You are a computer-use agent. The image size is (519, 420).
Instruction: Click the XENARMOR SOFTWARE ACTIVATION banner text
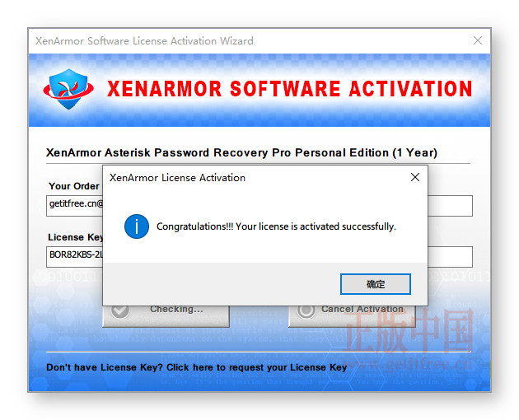click(290, 89)
